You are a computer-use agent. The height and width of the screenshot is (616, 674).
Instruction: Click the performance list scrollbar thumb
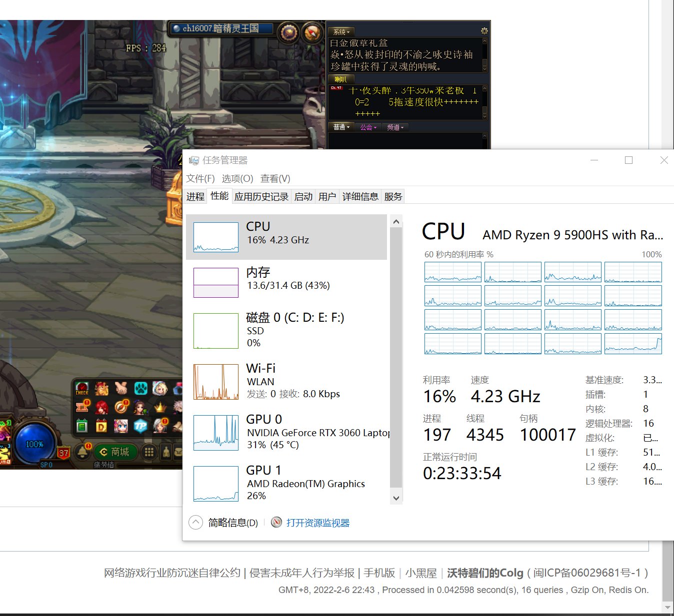[x=396, y=358]
